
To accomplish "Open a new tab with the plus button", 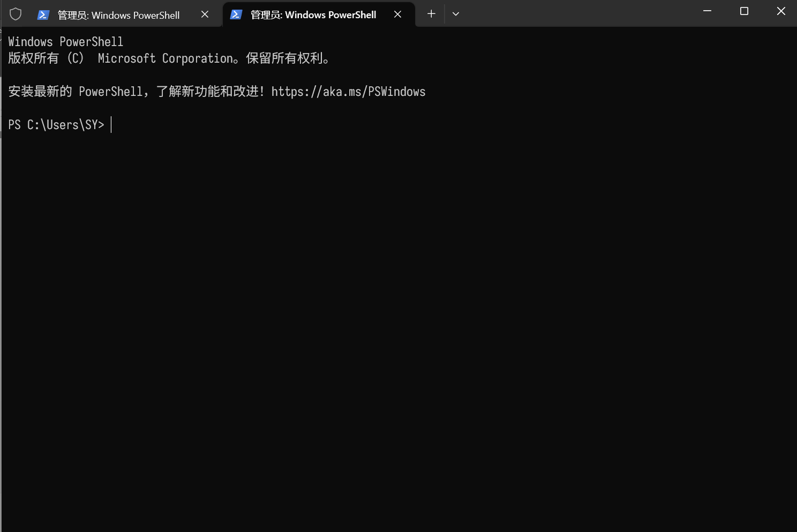I will [431, 14].
